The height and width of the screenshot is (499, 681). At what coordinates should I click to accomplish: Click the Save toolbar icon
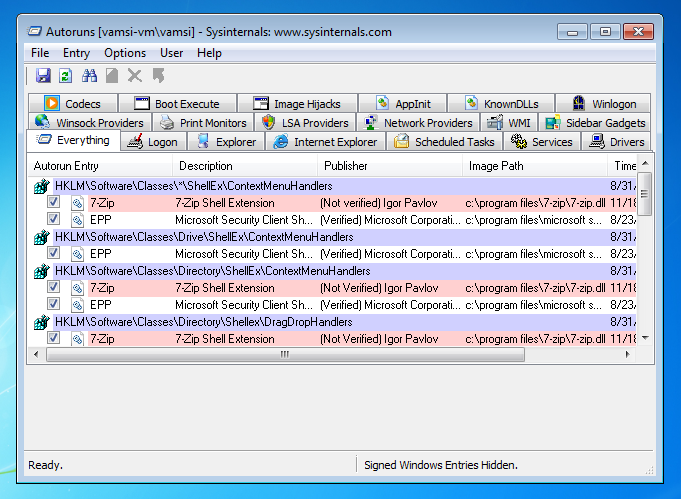pos(43,76)
